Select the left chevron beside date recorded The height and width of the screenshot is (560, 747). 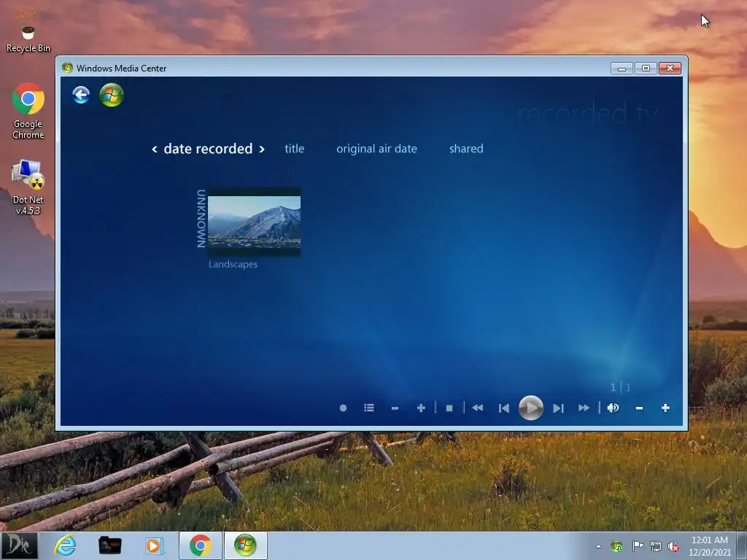pos(155,149)
